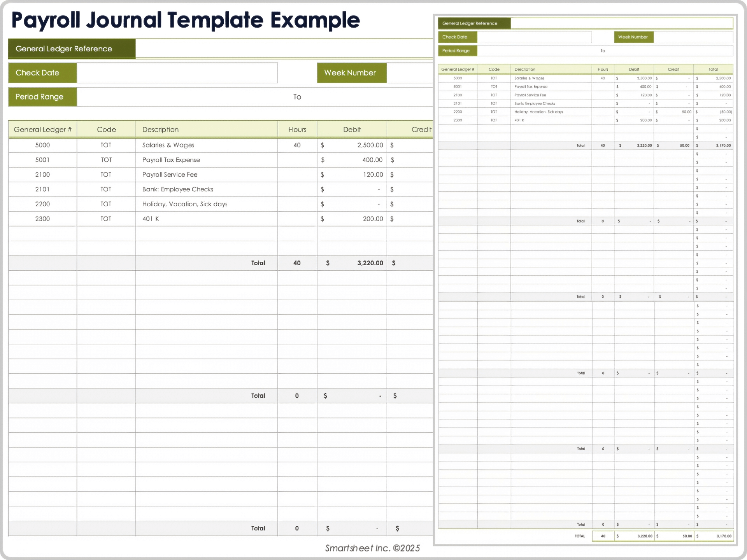Click the Payroll Tax Expense row
The height and width of the screenshot is (560, 747).
click(171, 160)
